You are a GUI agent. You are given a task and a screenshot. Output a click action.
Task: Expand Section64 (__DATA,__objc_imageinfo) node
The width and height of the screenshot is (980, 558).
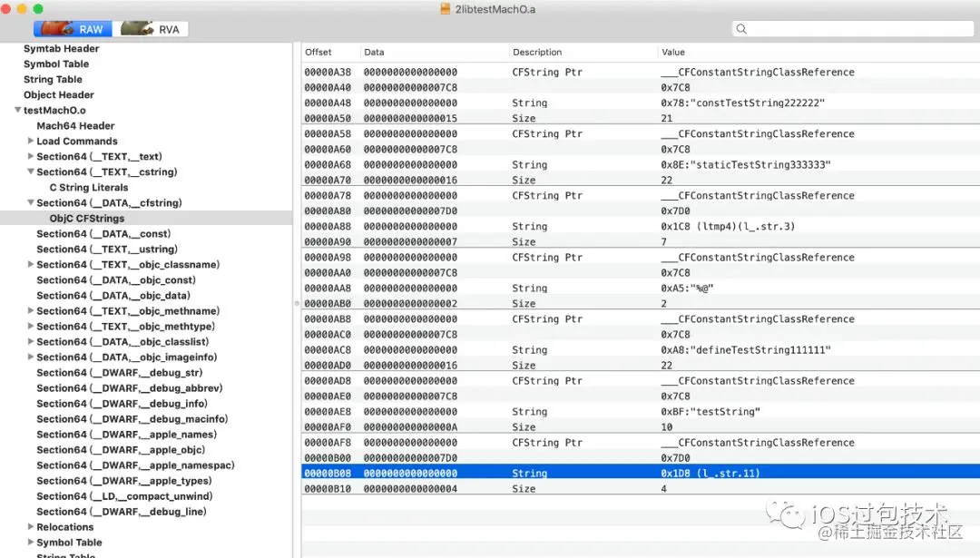tap(30, 357)
